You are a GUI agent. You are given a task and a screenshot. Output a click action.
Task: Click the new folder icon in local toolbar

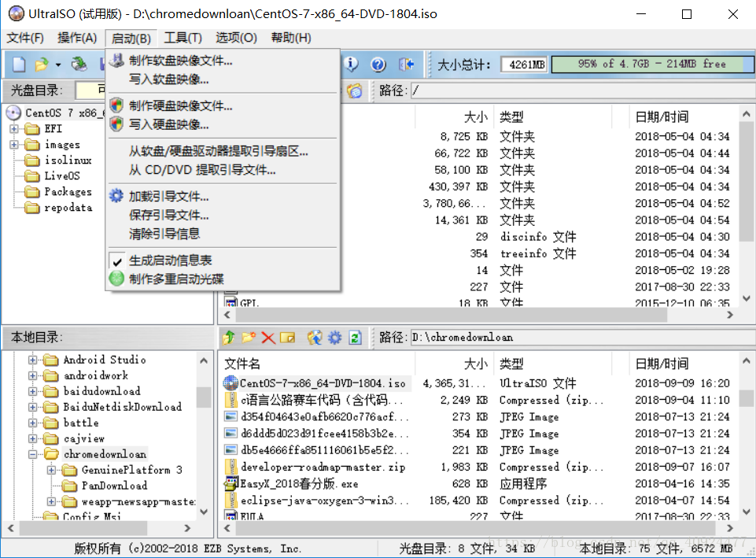coord(249,337)
